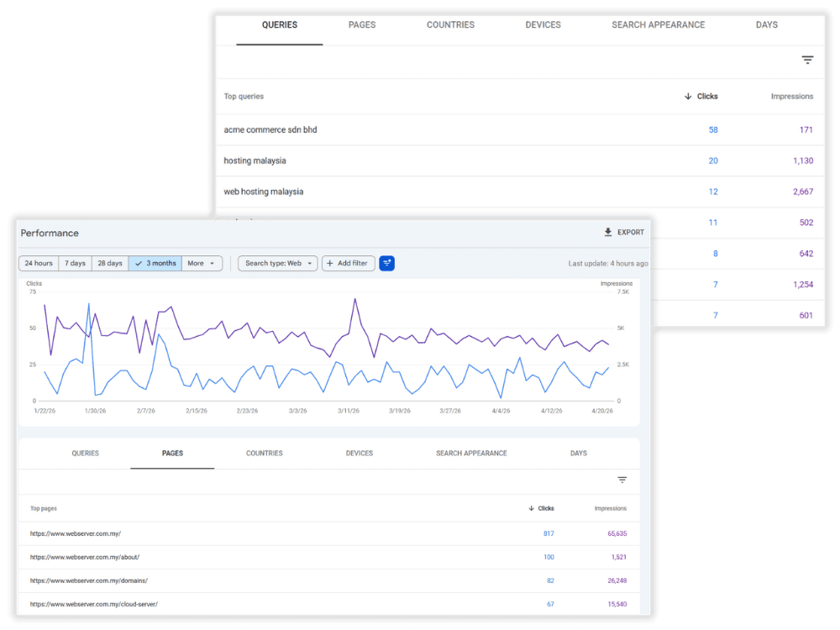
Task: Click clicks value 100 for about page
Action: [549, 557]
